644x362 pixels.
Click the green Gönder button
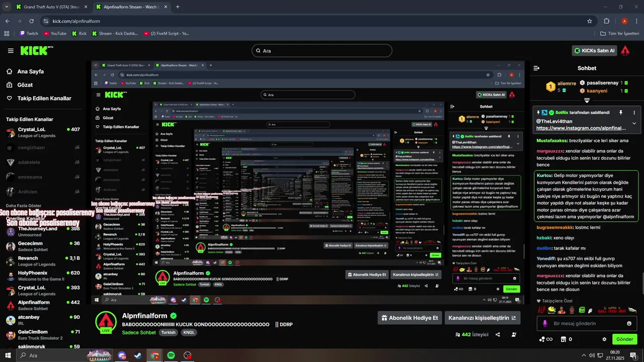(x=624, y=339)
